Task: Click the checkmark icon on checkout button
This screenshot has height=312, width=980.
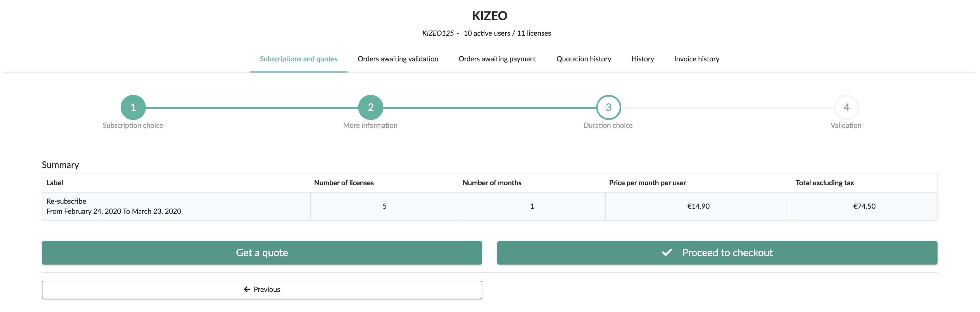Action: [x=667, y=253]
